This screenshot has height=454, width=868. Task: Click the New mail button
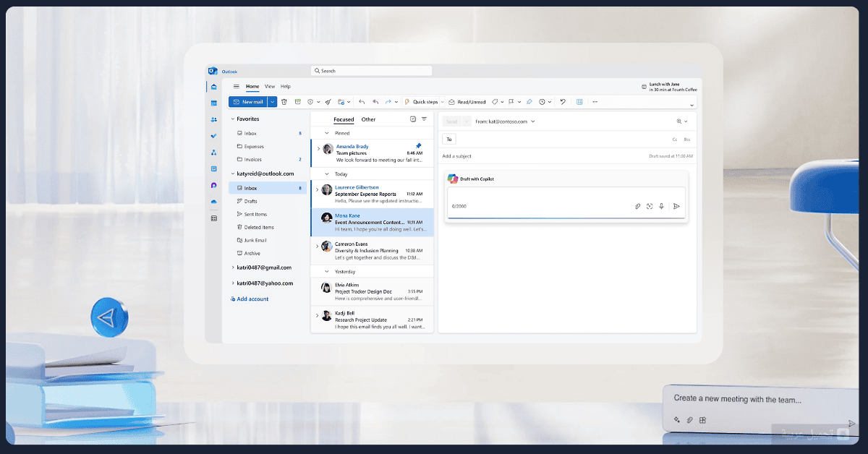[248, 102]
